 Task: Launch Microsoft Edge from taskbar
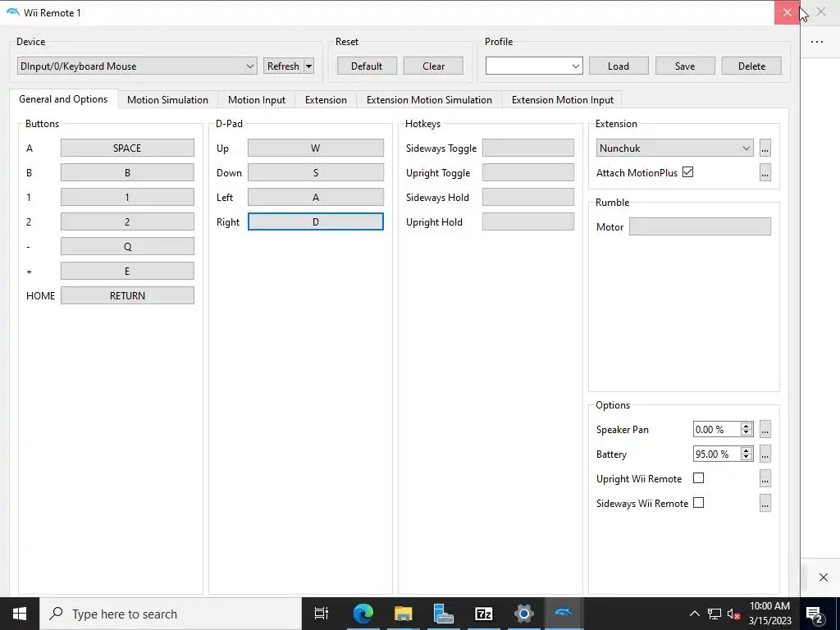pyautogui.click(x=363, y=614)
